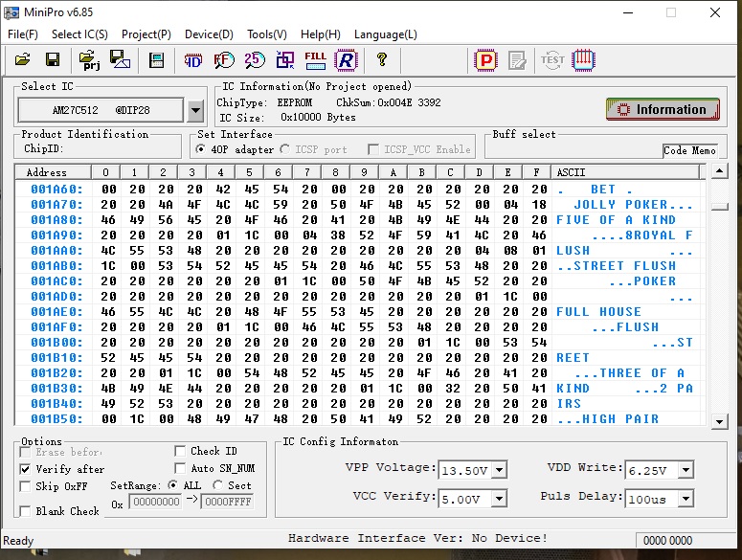Click the range end 0000FFFF field
Image resolution: width=742 pixels, height=560 pixels.
[x=228, y=502]
